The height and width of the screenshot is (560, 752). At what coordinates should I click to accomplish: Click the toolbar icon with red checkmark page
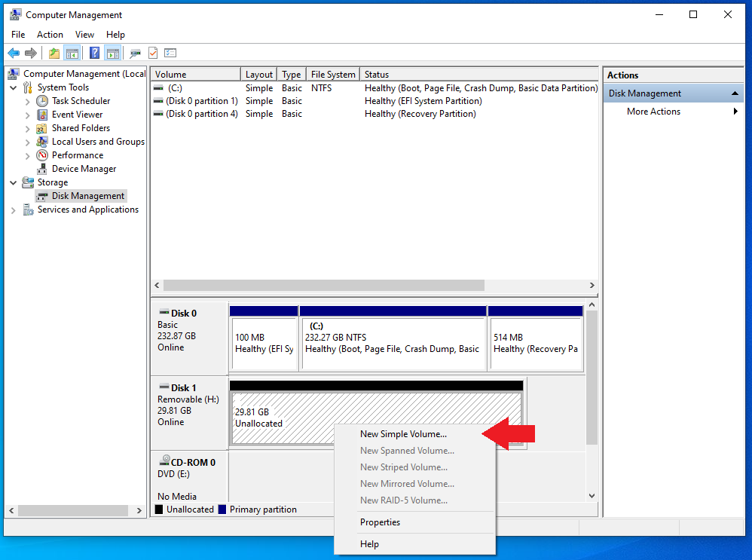(x=153, y=53)
